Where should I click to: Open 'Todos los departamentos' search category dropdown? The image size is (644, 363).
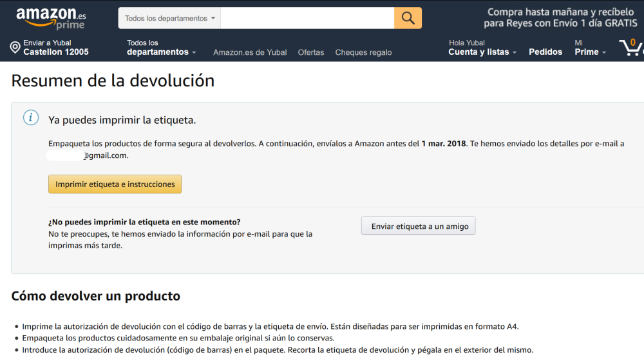pyautogui.click(x=169, y=18)
